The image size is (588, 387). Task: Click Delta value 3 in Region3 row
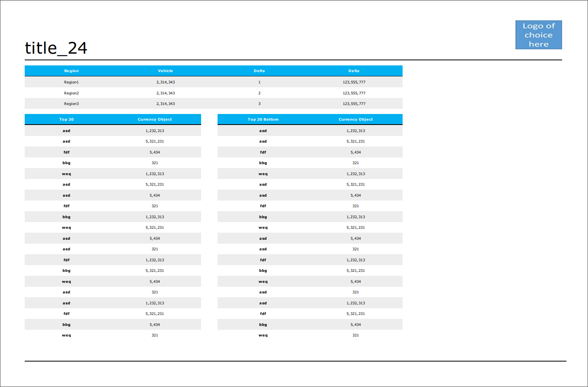(259, 104)
